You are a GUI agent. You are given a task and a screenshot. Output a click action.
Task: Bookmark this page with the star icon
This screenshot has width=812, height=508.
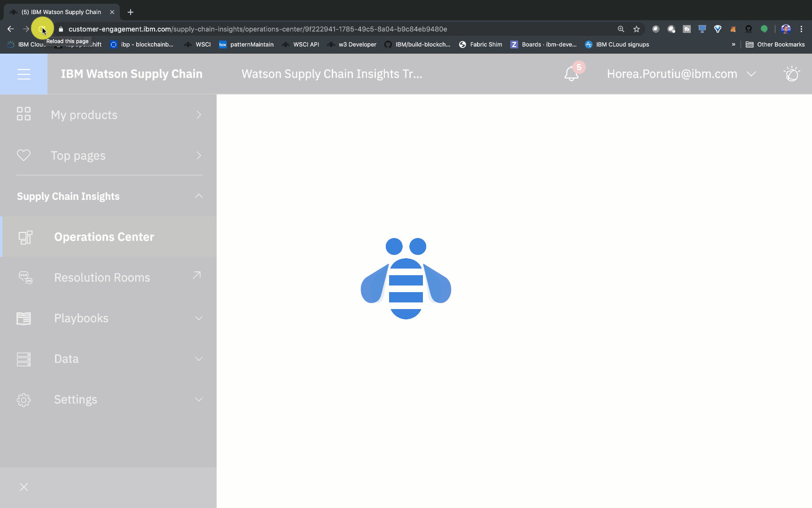[x=636, y=29]
